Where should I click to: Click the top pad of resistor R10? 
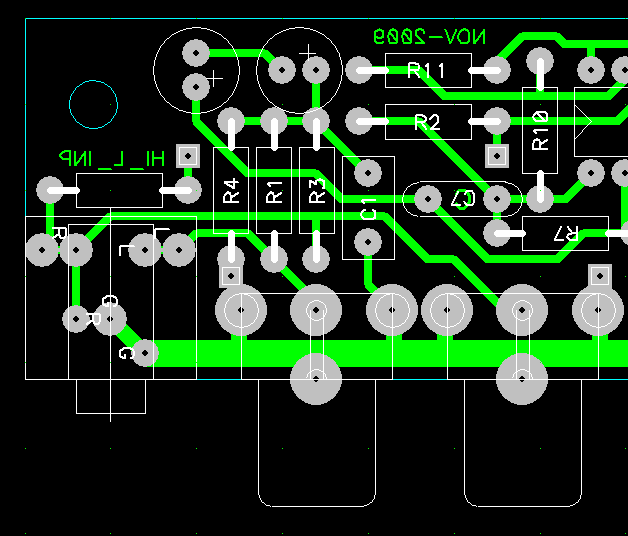pos(540,61)
